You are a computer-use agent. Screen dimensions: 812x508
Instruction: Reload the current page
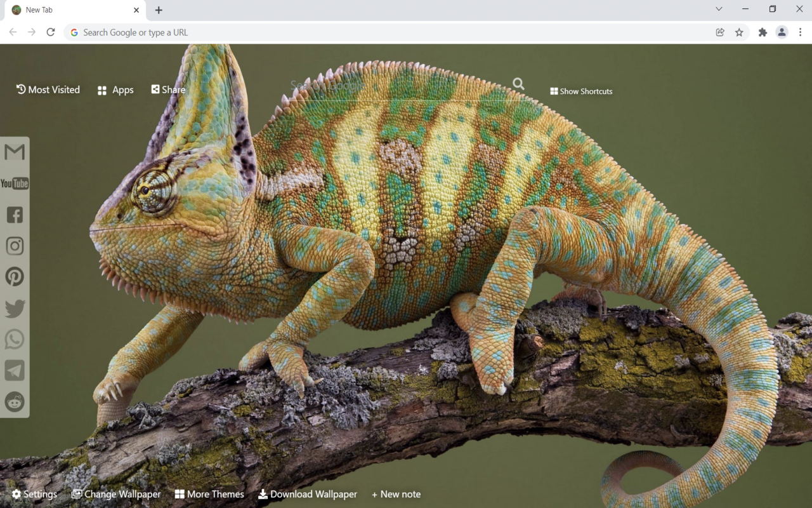[51, 32]
